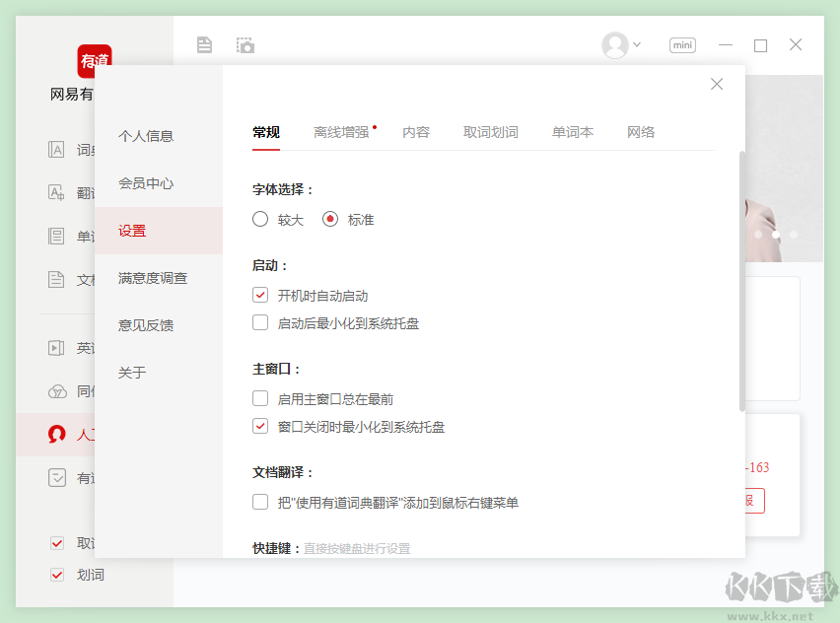The width and height of the screenshot is (840, 623).
Task: Open 会员中心 in settings sidebar
Action: [x=146, y=183]
